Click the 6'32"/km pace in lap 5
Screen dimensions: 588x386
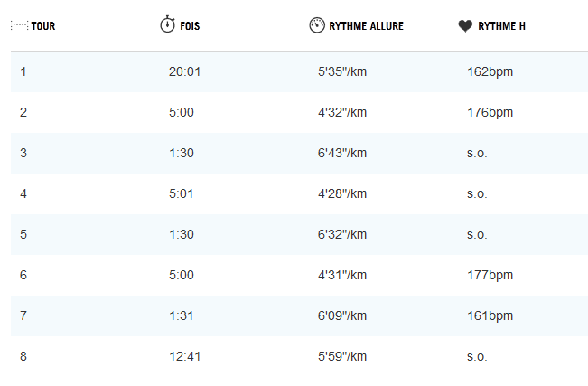click(x=342, y=234)
